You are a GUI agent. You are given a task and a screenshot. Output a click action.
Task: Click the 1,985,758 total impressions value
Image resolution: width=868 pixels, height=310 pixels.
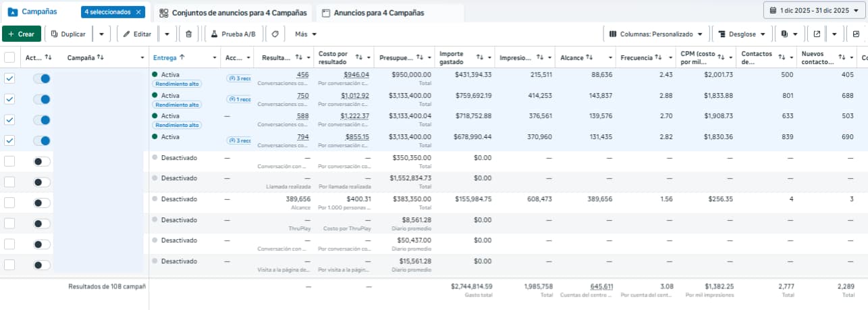point(539,286)
